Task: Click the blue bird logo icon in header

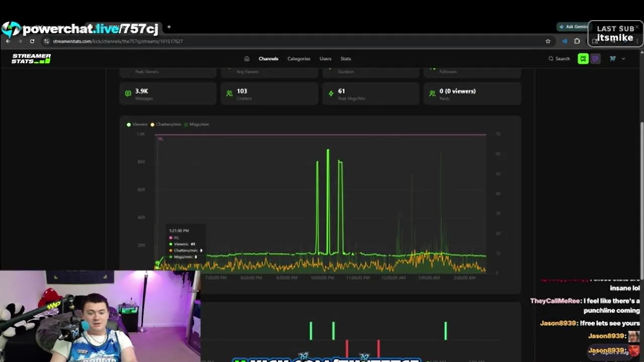Action: (612, 59)
